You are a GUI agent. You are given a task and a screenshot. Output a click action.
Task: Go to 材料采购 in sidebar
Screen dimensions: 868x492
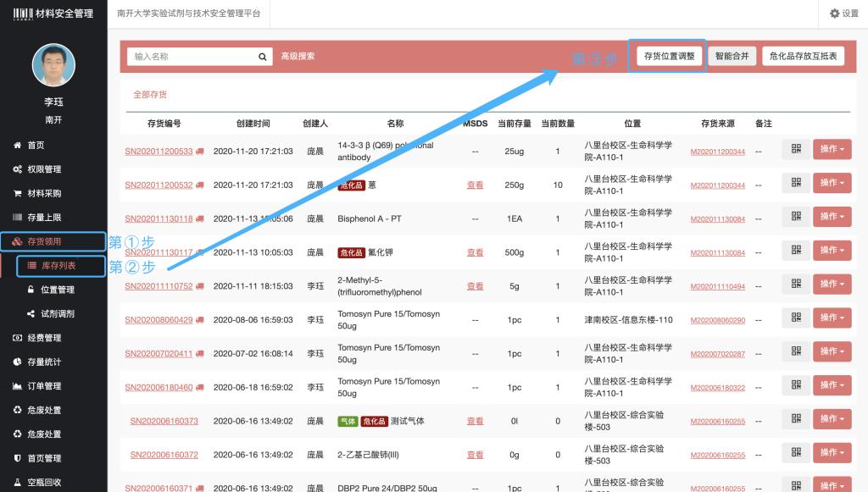point(44,193)
